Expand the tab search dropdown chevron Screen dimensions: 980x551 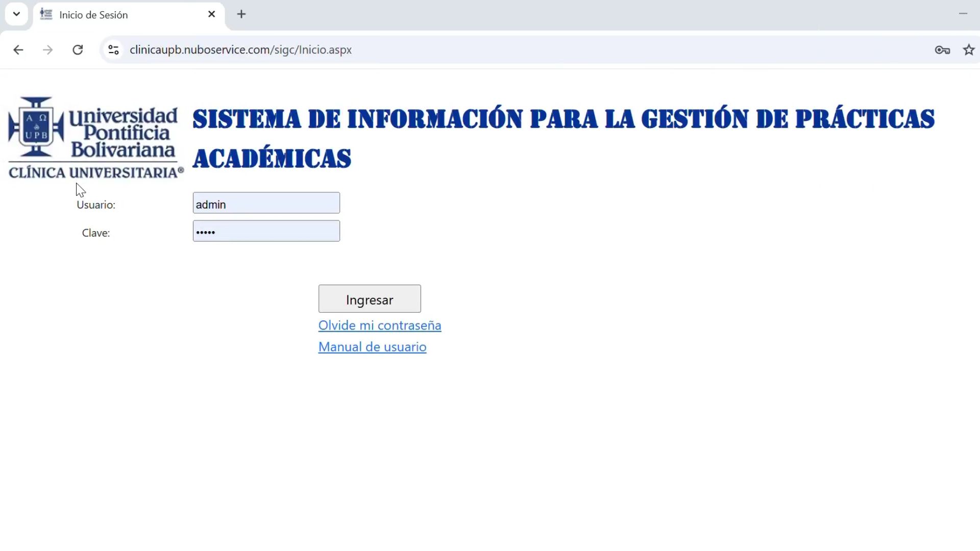(x=16, y=14)
